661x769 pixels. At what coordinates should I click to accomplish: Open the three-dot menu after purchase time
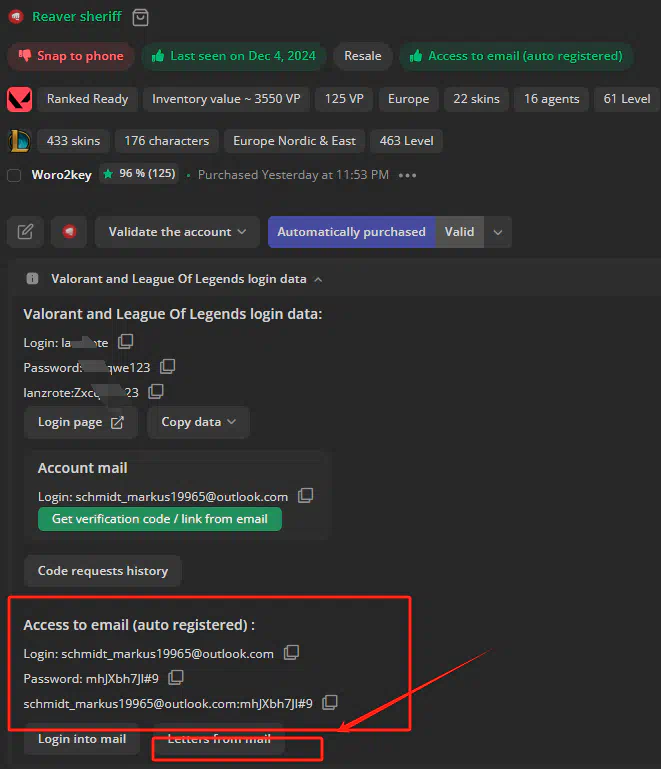pyautogui.click(x=407, y=175)
